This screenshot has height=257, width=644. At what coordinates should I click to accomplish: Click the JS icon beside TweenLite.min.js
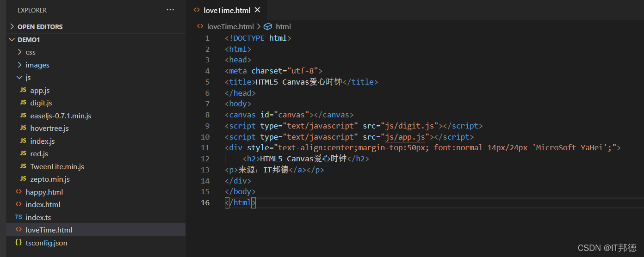click(23, 166)
